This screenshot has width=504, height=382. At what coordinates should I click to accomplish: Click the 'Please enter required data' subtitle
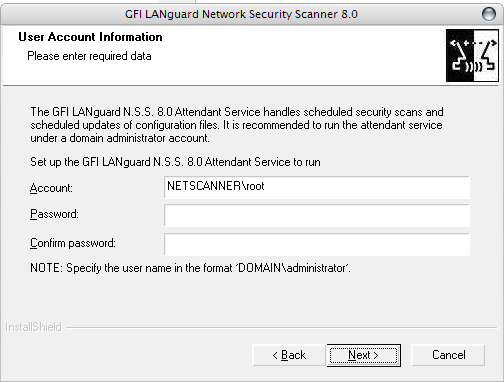click(89, 56)
